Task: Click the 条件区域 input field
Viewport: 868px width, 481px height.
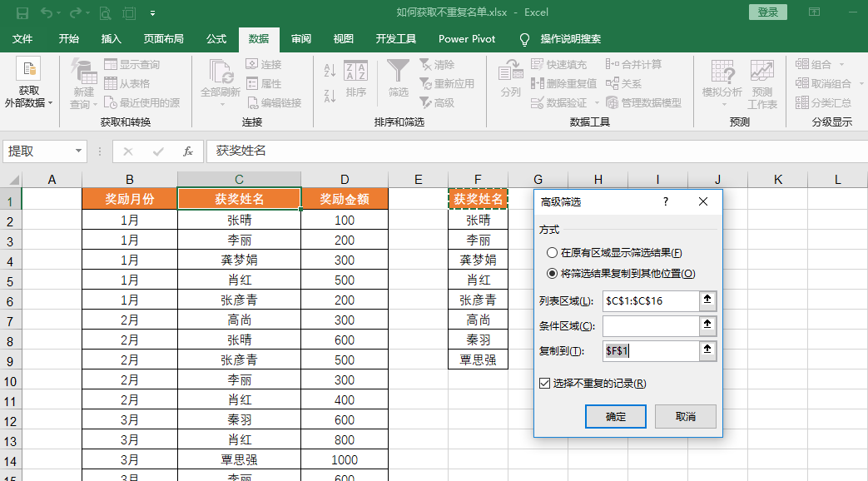Action: [651, 325]
